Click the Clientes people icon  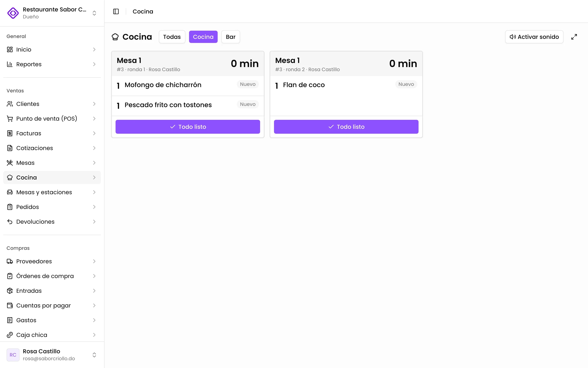pyautogui.click(x=10, y=104)
